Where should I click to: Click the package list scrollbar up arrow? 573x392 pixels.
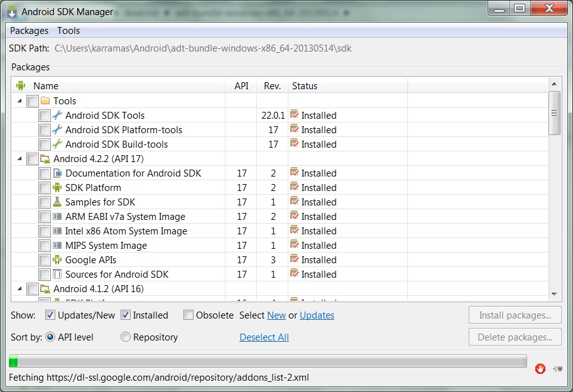coord(554,84)
